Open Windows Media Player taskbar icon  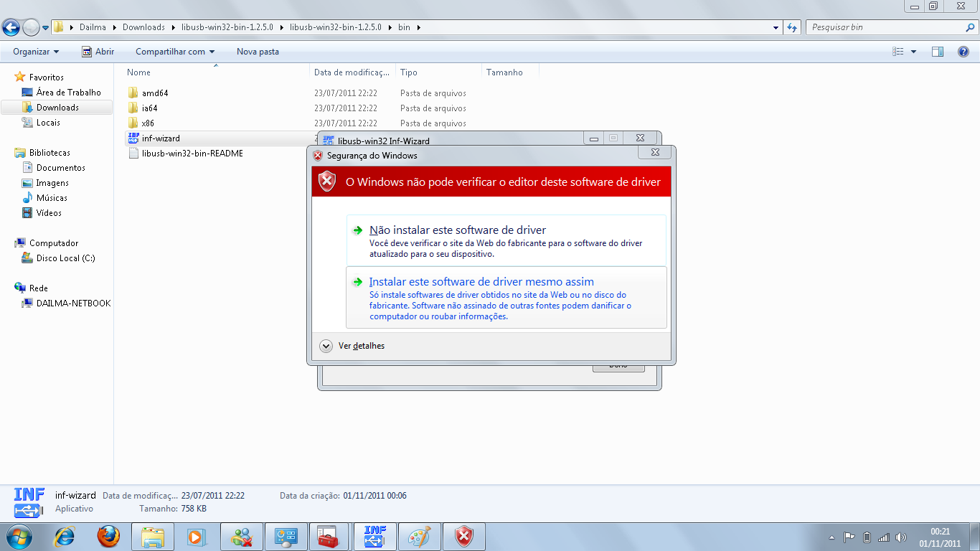click(x=194, y=536)
